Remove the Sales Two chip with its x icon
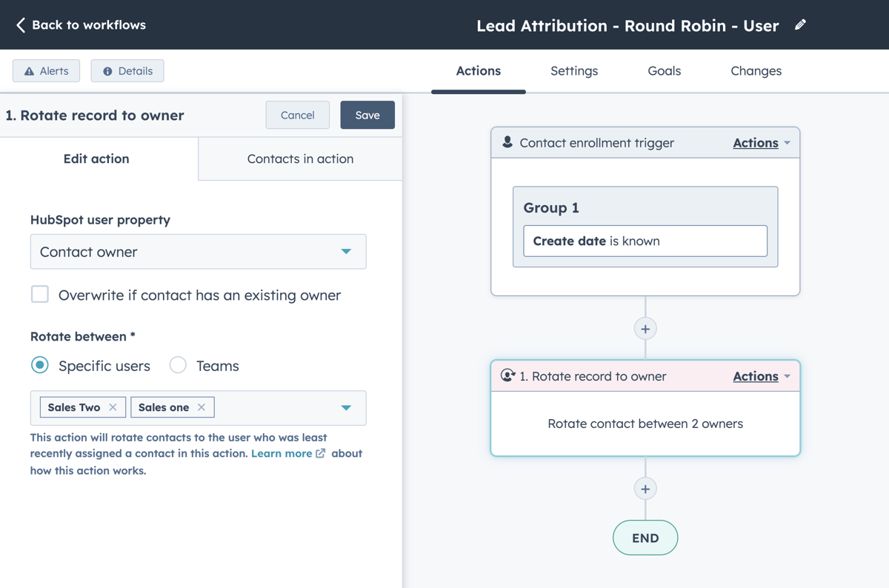The image size is (889, 588). coord(113,407)
